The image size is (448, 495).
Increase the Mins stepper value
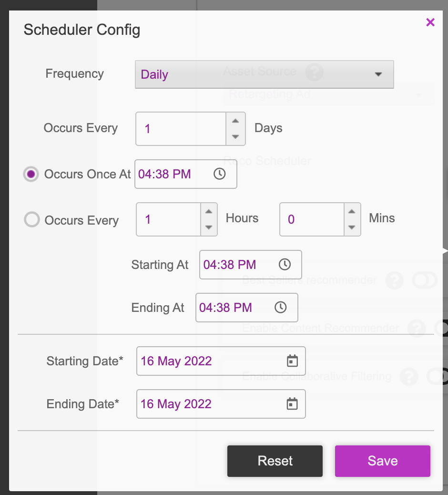pos(352,212)
